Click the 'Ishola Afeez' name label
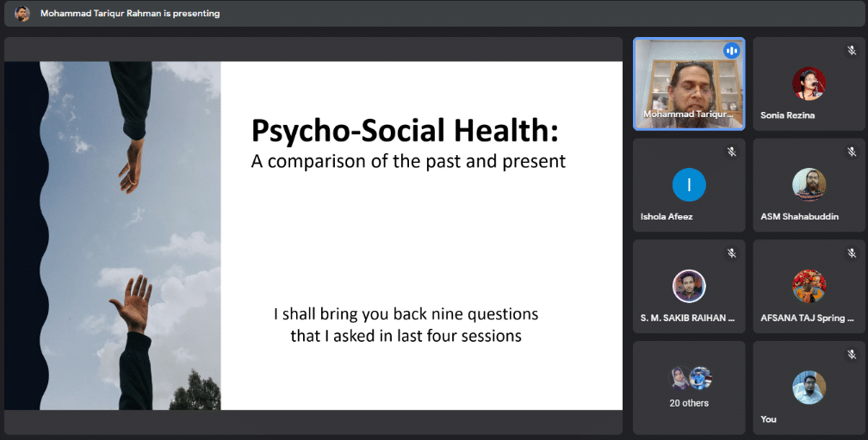Viewport: 868px width, 440px height. [x=666, y=216]
